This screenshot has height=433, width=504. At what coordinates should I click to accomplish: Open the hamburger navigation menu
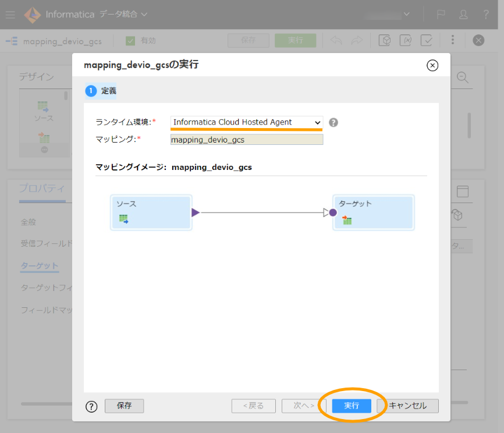pyautogui.click(x=10, y=15)
